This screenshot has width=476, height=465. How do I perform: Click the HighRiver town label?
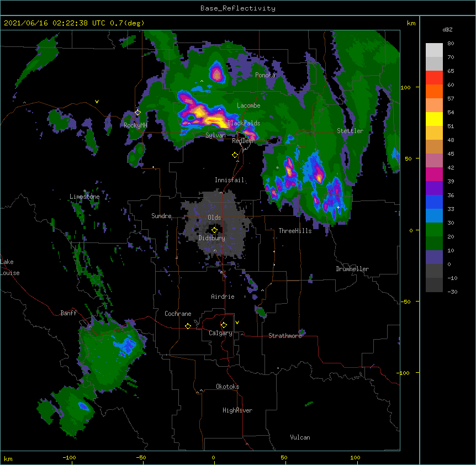coord(237,410)
